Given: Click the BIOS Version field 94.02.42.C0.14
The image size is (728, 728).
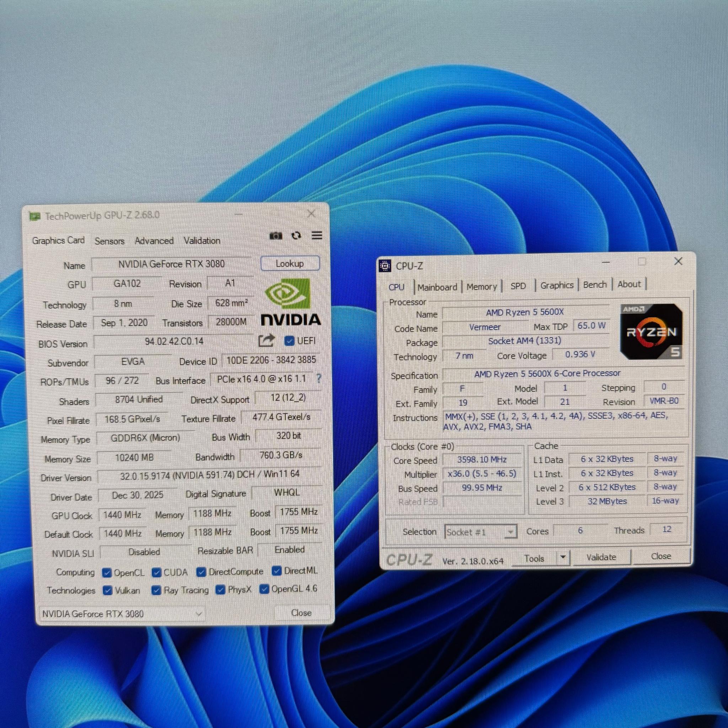Looking at the screenshot, I should coord(174,341).
